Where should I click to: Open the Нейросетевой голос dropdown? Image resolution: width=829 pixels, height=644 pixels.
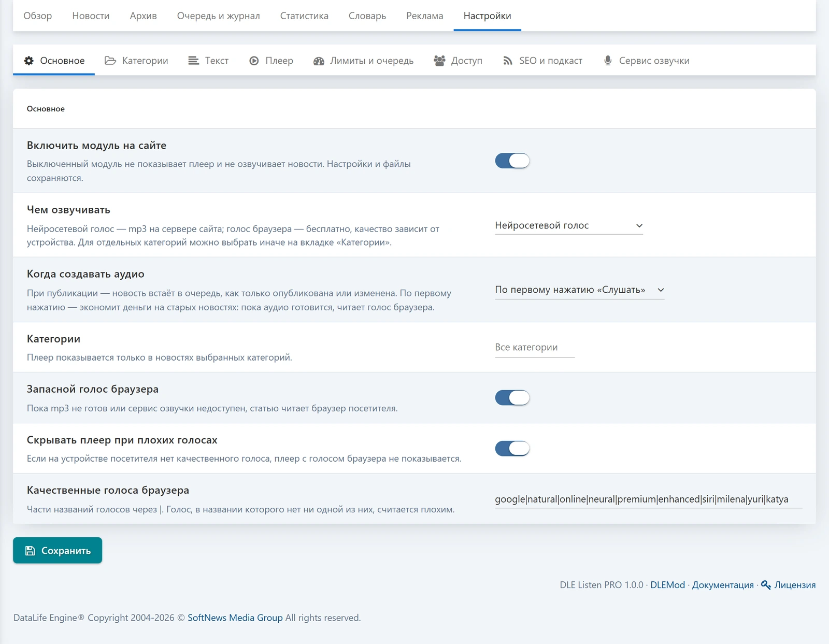pyautogui.click(x=569, y=225)
